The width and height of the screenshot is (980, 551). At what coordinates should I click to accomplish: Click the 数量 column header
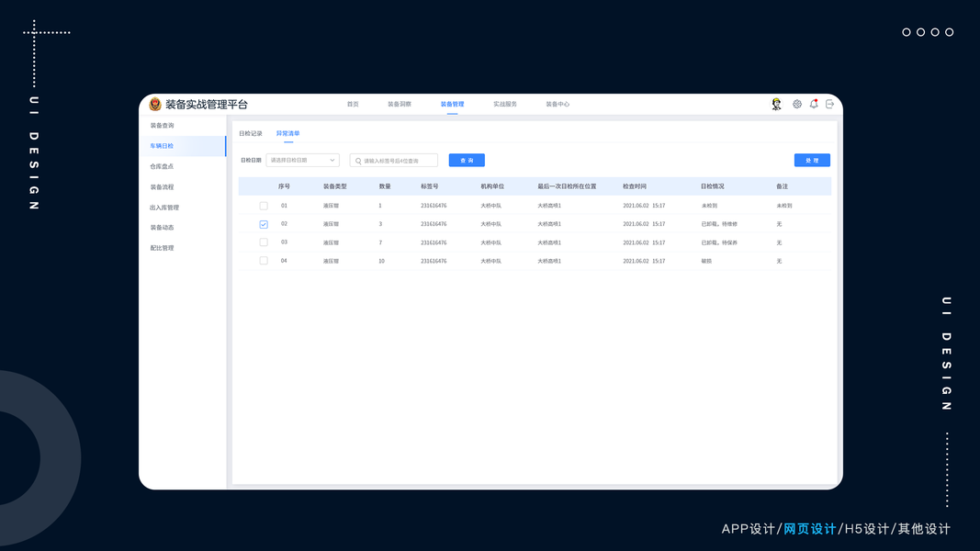[385, 186]
